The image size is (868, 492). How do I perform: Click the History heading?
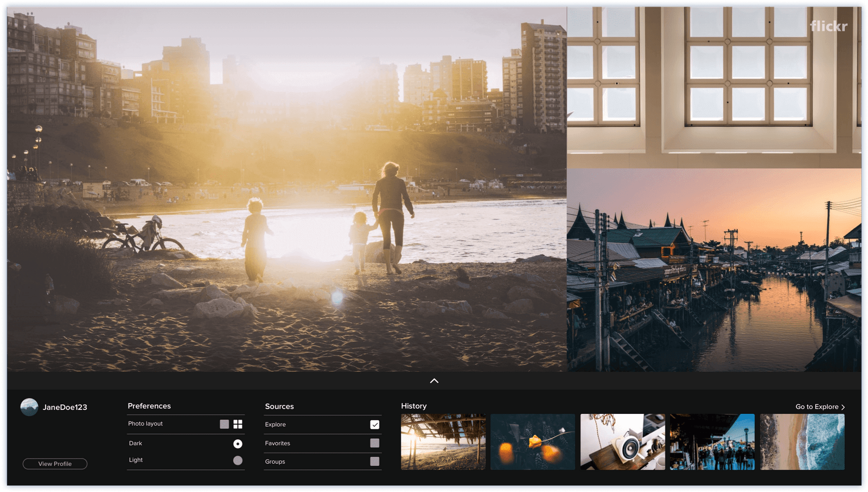[x=414, y=406]
